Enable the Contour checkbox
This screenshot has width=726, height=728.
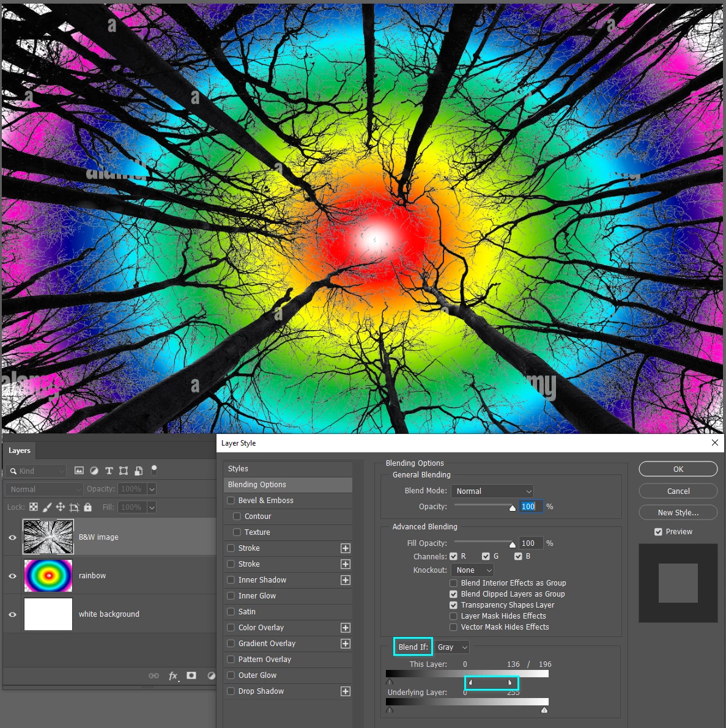click(237, 517)
